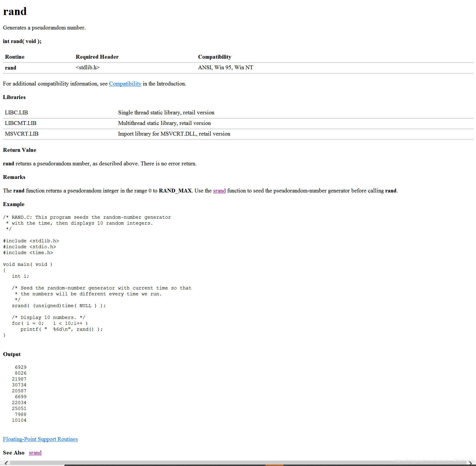The height and width of the screenshot is (466, 476).
Task: Click the '#include <stdio.h>' code line
Action: click(29, 247)
